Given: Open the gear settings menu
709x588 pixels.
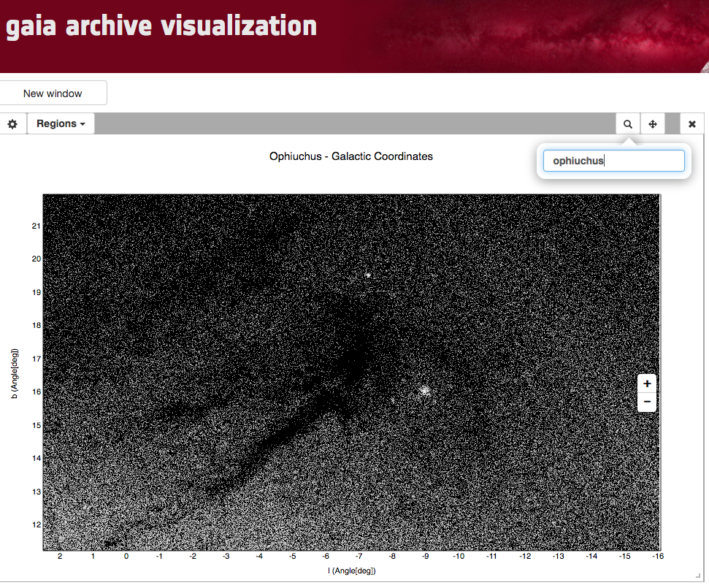Looking at the screenshot, I should point(12,124).
